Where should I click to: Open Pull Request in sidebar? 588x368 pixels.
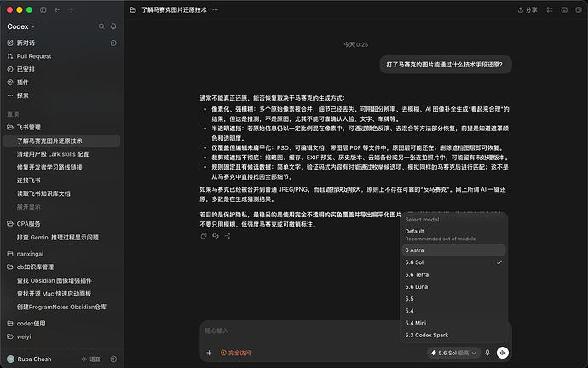[34, 56]
